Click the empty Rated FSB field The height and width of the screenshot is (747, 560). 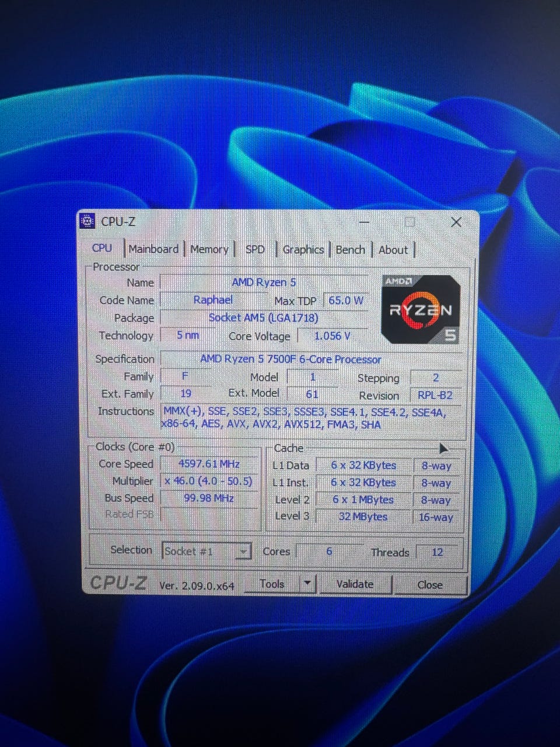click(x=209, y=515)
